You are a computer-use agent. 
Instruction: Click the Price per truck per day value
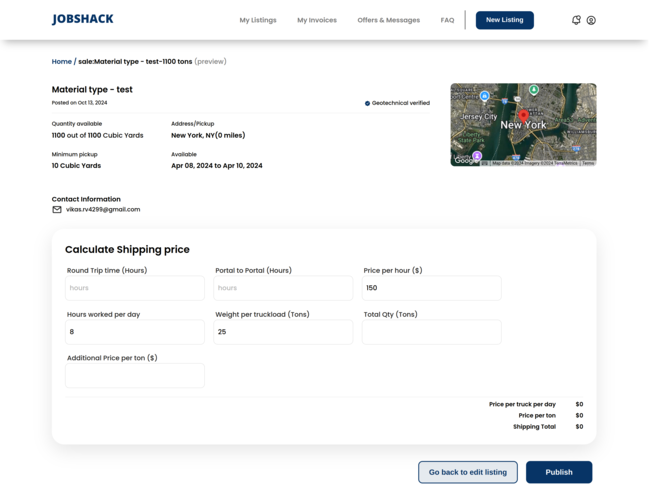click(x=579, y=404)
